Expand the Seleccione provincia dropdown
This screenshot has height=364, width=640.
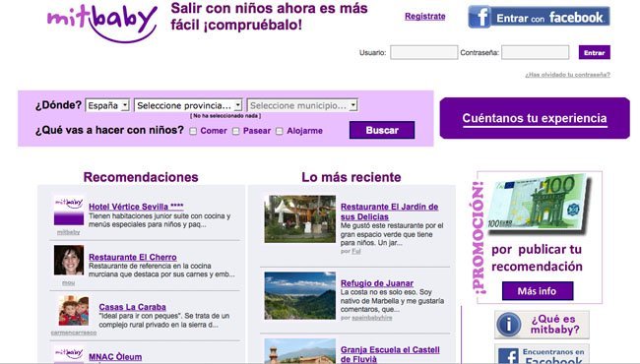click(x=188, y=105)
